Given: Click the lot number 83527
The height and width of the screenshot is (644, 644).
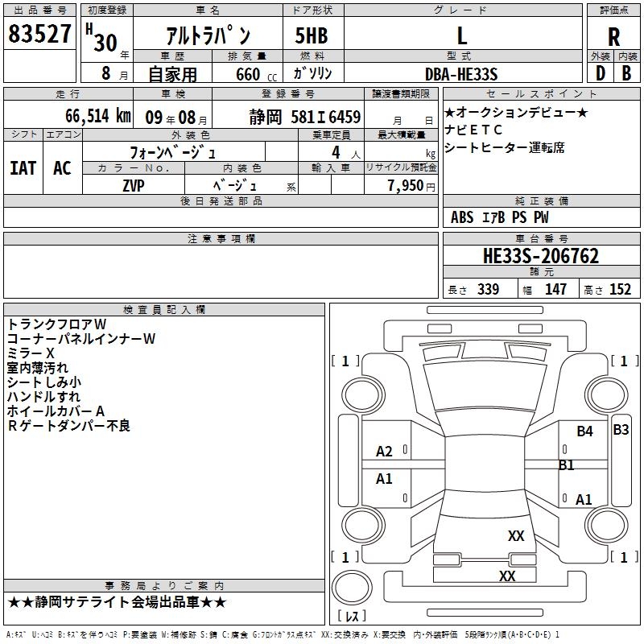Looking at the screenshot, I should tap(39, 34).
